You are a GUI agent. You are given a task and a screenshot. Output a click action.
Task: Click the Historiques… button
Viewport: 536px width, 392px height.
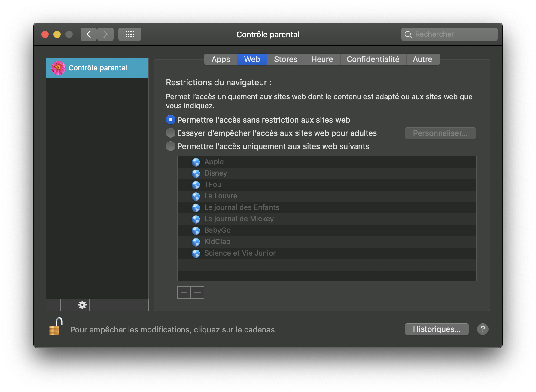436,329
